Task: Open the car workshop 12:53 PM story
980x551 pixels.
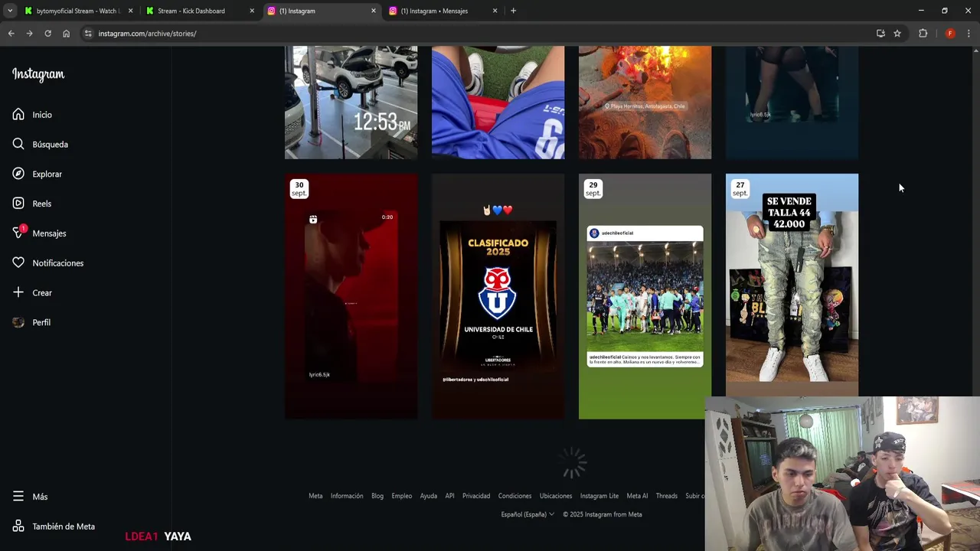Action: (x=351, y=103)
